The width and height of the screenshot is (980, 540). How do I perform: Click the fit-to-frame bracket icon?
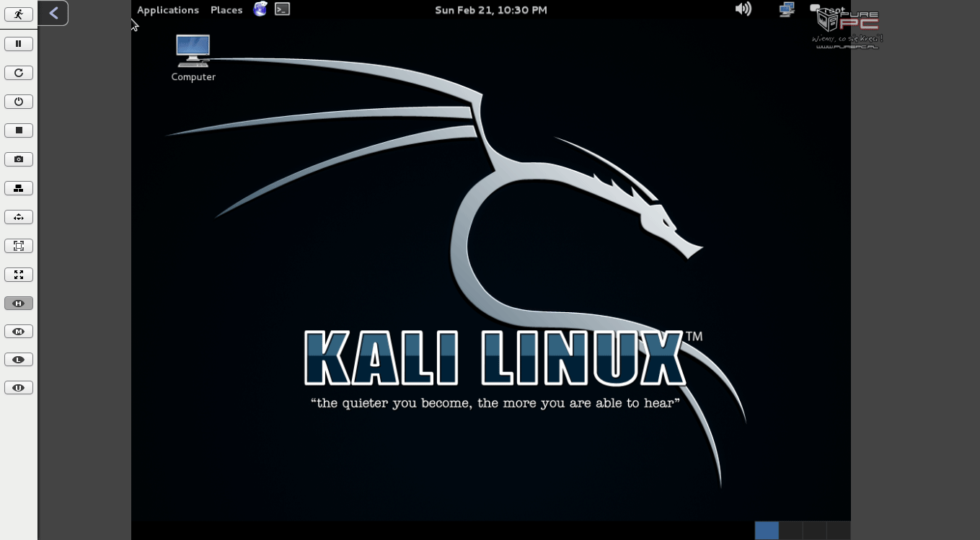[19, 245]
